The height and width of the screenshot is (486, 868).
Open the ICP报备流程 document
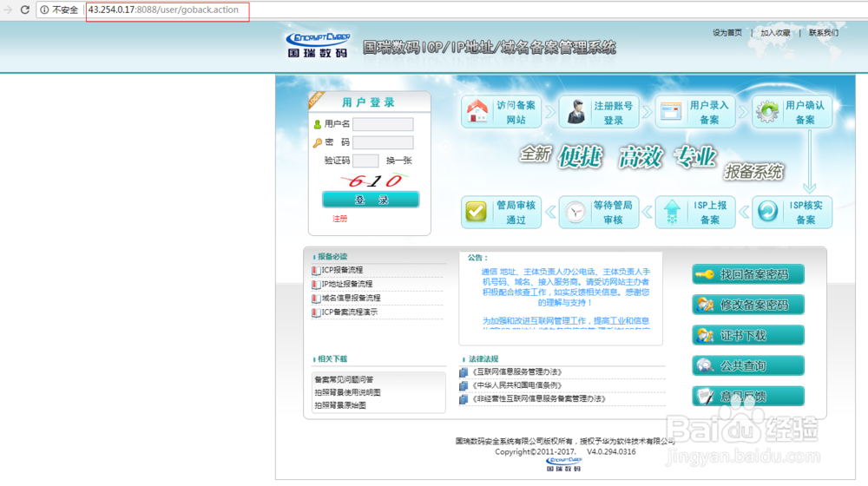click(x=342, y=270)
